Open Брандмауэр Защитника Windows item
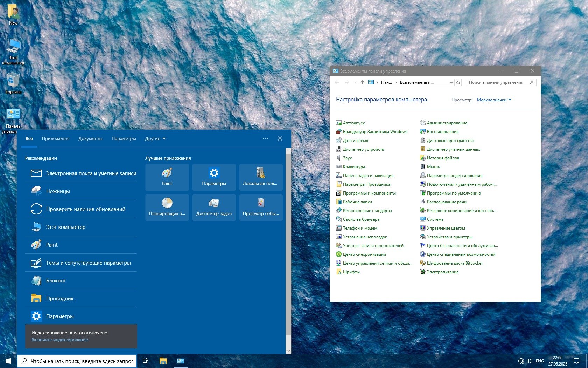The height and width of the screenshot is (368, 588). point(375,132)
